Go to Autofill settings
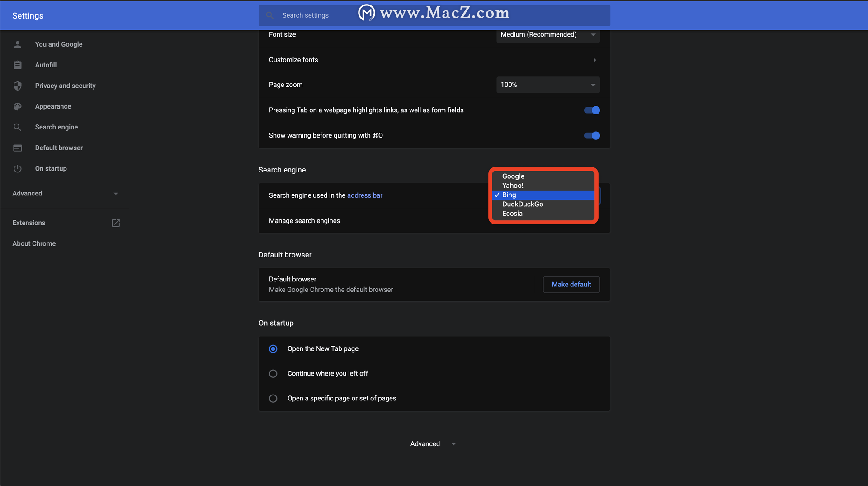 pyautogui.click(x=46, y=65)
